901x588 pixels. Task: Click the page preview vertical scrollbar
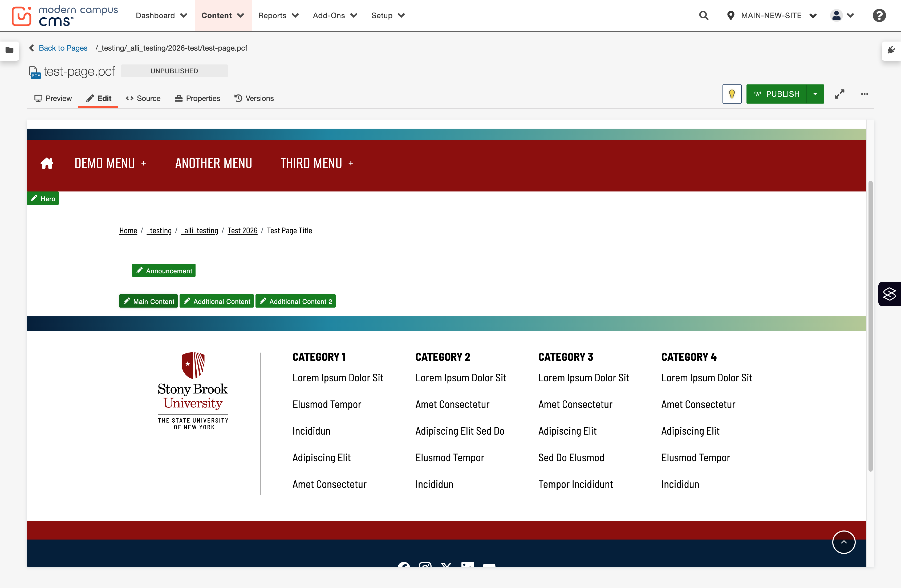(870, 326)
